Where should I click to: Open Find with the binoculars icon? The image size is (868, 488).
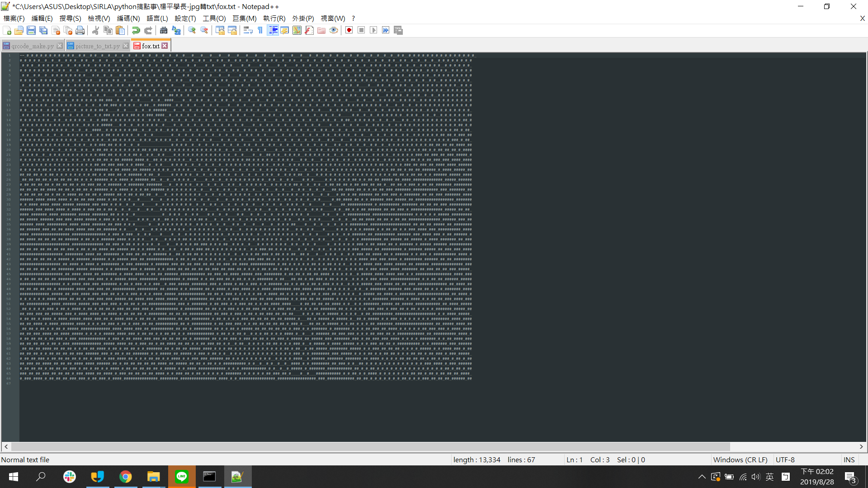tap(164, 30)
